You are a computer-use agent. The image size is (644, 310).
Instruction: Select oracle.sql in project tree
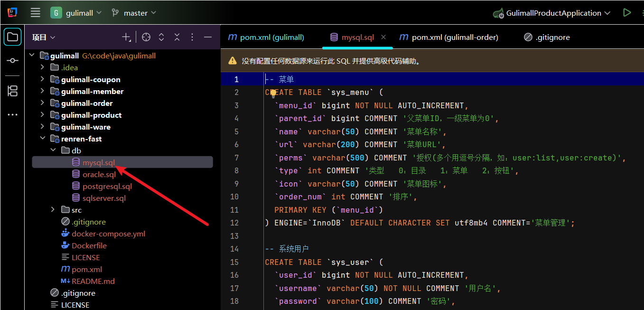pos(99,174)
